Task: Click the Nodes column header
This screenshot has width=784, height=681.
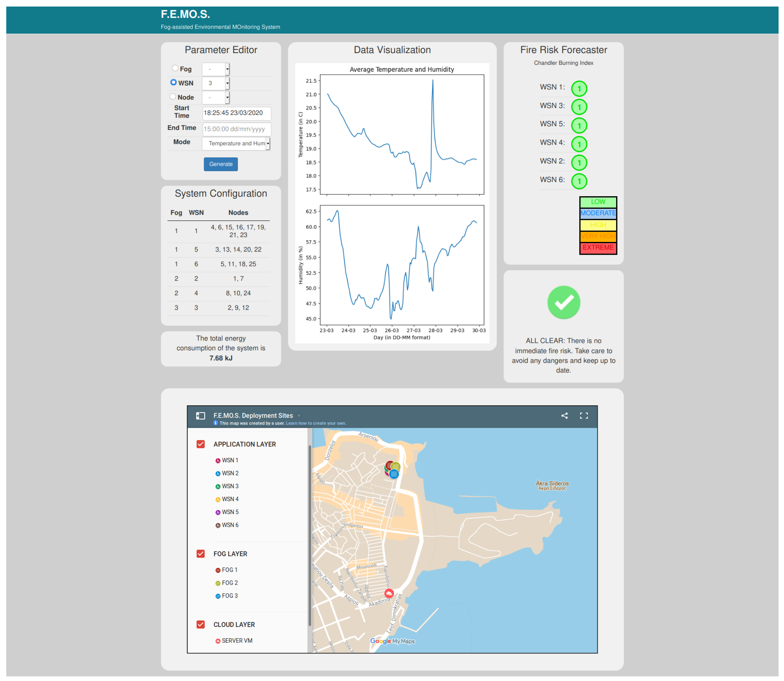Action: click(238, 213)
